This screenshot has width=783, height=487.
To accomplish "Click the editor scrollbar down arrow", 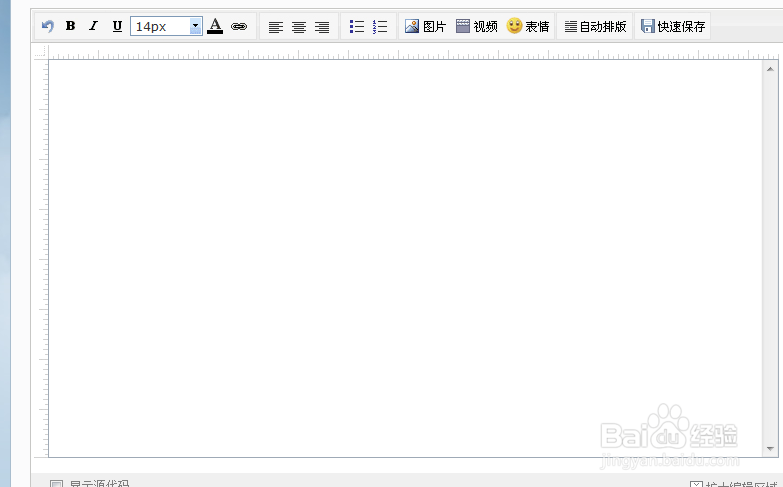I will click(x=770, y=449).
